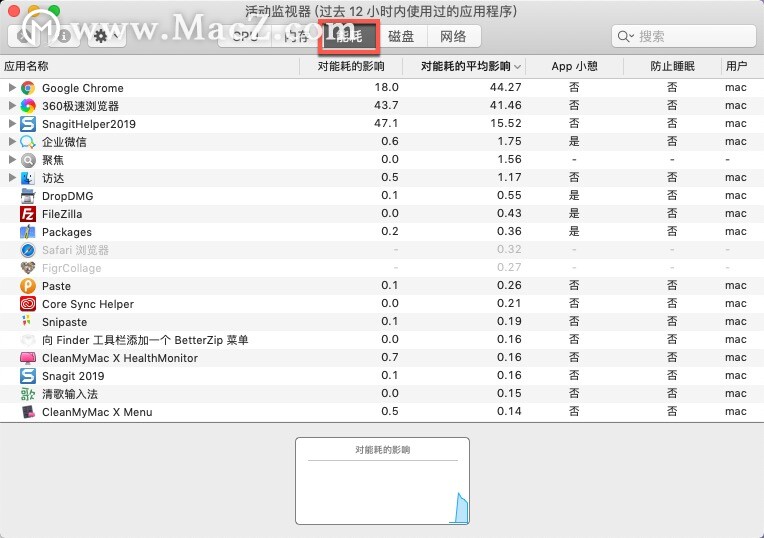The width and height of the screenshot is (764, 538).
Task: Click the 企业微信 app icon
Action: point(28,142)
